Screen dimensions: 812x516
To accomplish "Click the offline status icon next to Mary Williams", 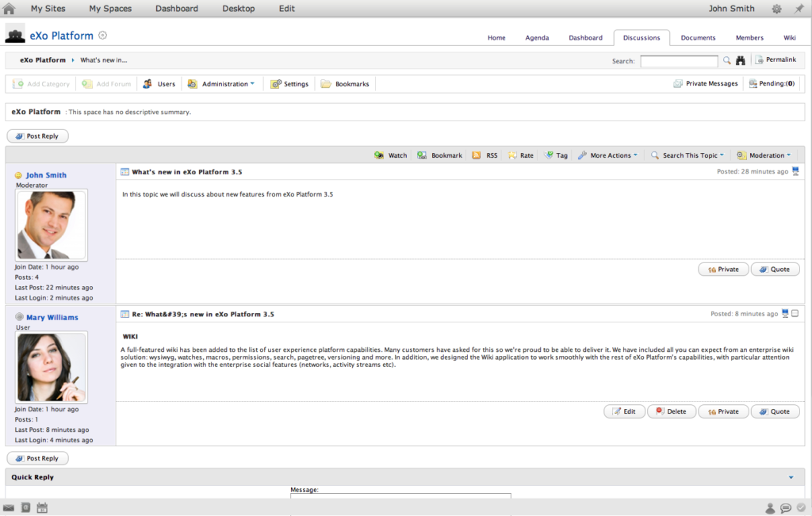I will [19, 317].
